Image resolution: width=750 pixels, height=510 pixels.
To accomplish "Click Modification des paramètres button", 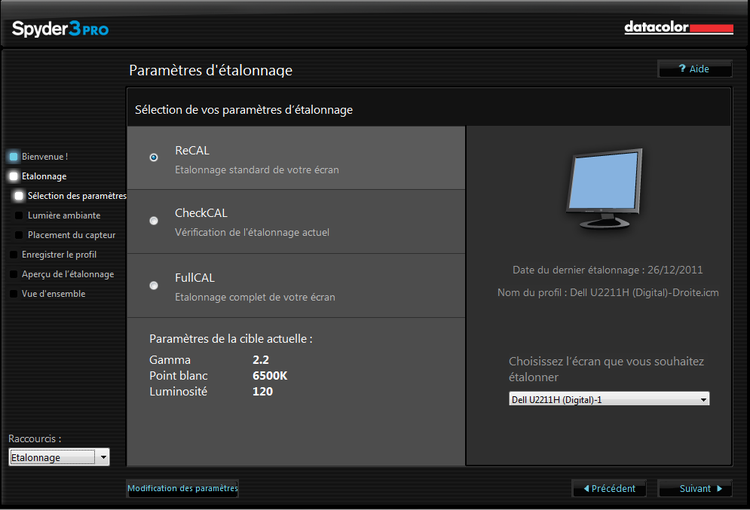I will click(183, 489).
